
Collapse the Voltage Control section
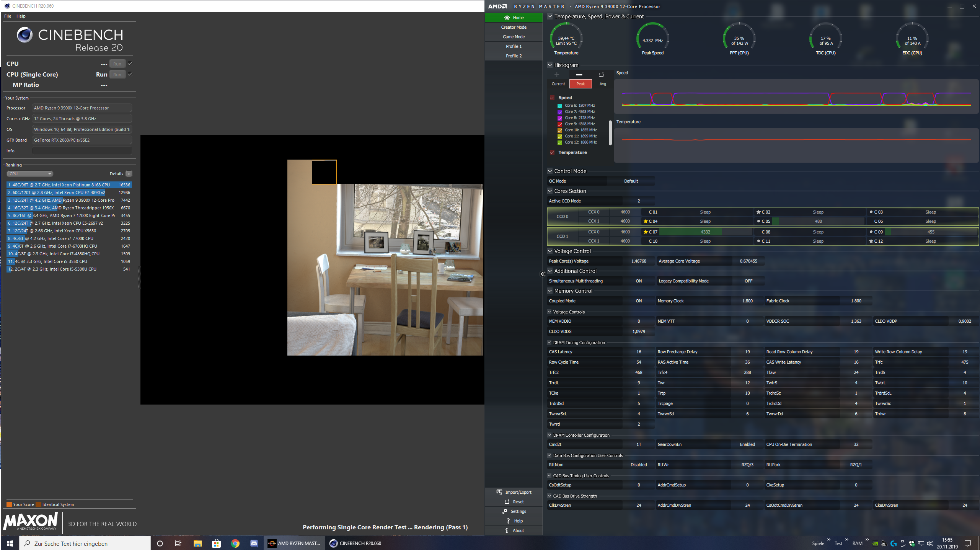point(550,251)
